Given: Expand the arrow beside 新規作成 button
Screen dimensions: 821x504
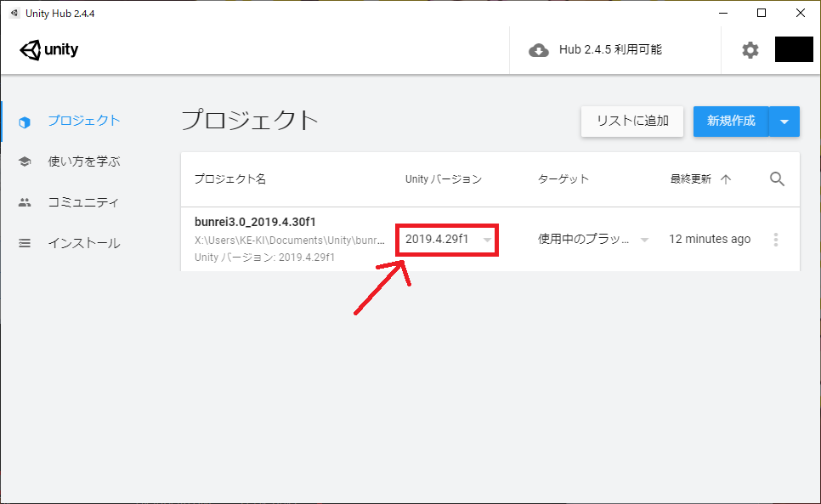Looking at the screenshot, I should [x=784, y=122].
